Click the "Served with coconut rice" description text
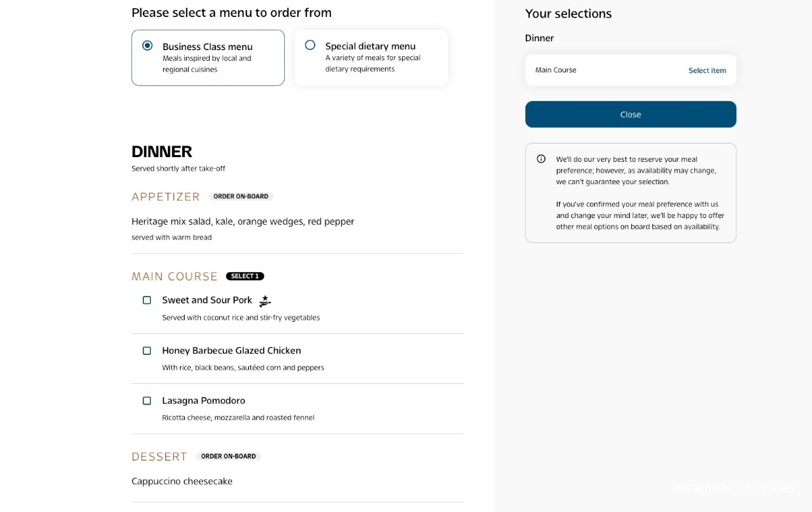812x512 pixels. point(241,318)
